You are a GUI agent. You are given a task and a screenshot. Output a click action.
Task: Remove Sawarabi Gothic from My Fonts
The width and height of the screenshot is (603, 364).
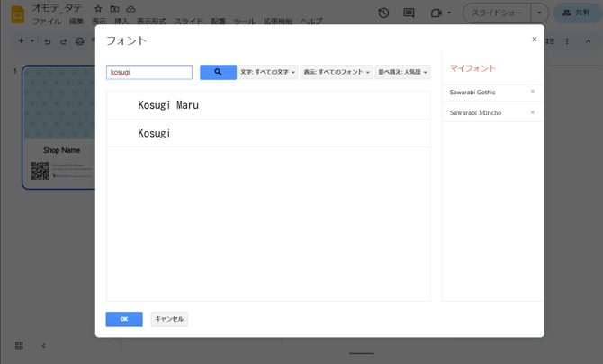(533, 92)
